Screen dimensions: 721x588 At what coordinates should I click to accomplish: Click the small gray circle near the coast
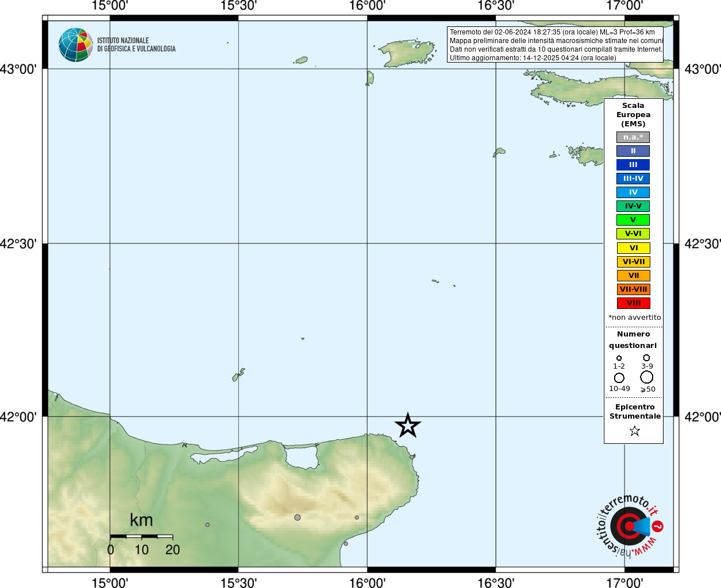pos(346,544)
